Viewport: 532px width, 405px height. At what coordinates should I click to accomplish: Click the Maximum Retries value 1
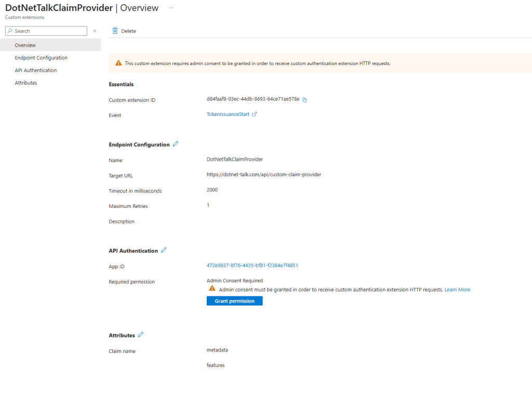click(208, 205)
